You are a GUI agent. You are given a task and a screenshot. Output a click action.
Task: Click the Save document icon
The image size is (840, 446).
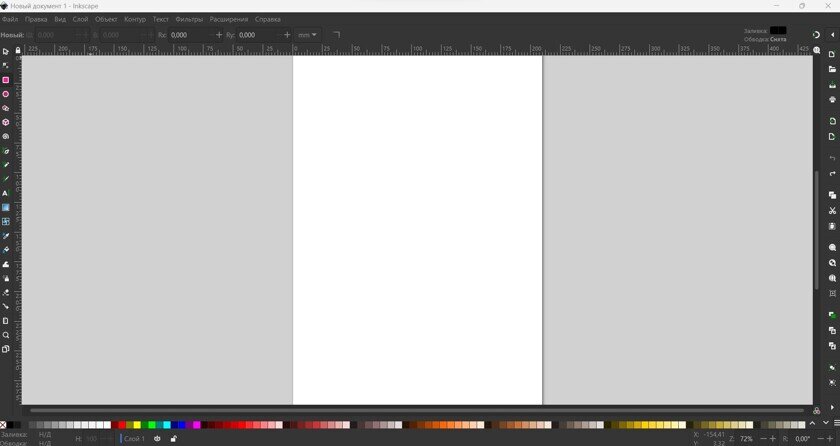click(x=832, y=85)
